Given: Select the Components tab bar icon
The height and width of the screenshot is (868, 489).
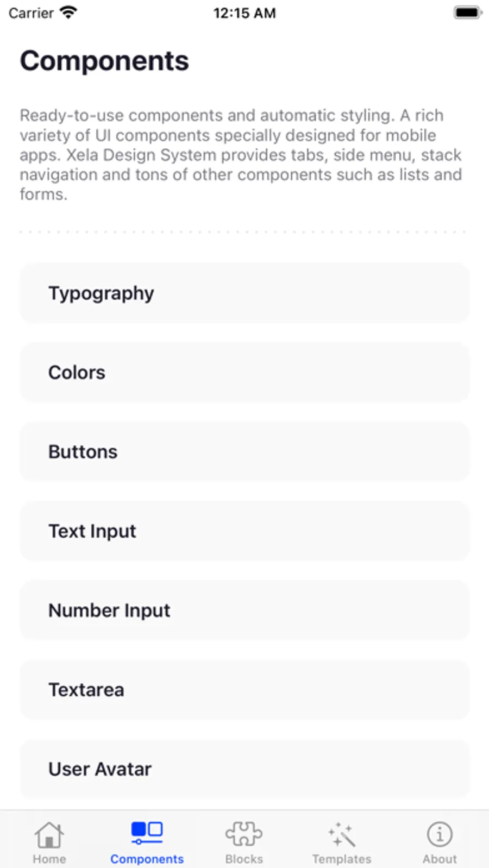Looking at the screenshot, I should point(147,833).
